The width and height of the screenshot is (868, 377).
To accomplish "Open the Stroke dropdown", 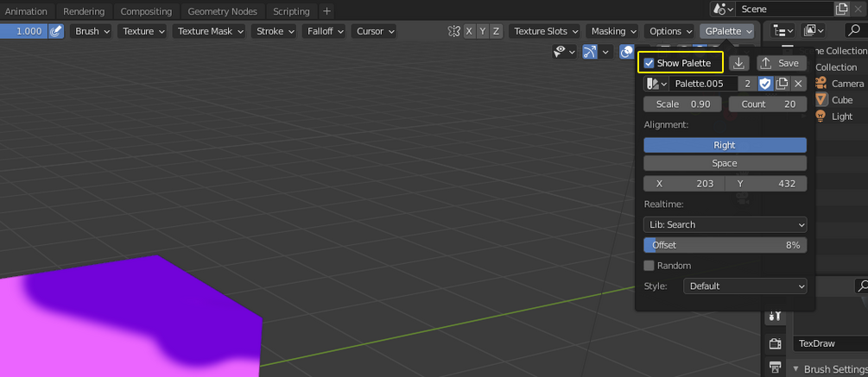I will pyautogui.click(x=274, y=32).
